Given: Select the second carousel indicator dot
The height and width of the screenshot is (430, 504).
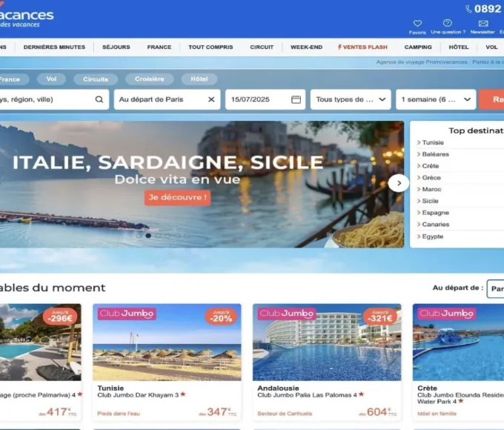Looking at the screenshot, I should point(148,236).
